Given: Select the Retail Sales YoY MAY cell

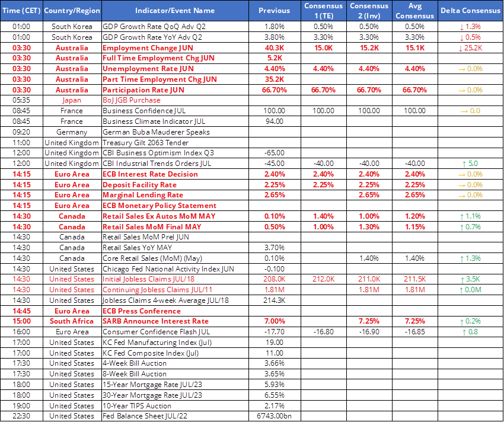Looking at the screenshot, I should tap(175, 248).
